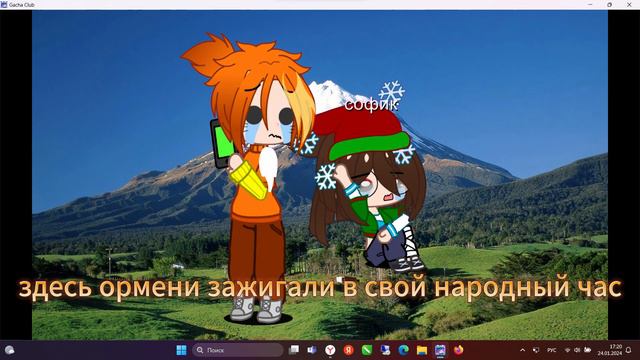Open the weather widget on the taskbar

click(x=9, y=350)
